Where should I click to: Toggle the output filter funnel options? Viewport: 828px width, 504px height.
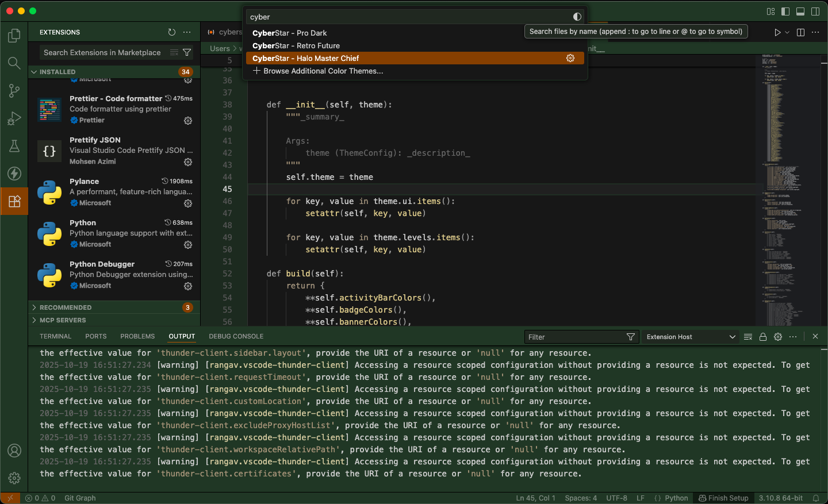(x=631, y=337)
